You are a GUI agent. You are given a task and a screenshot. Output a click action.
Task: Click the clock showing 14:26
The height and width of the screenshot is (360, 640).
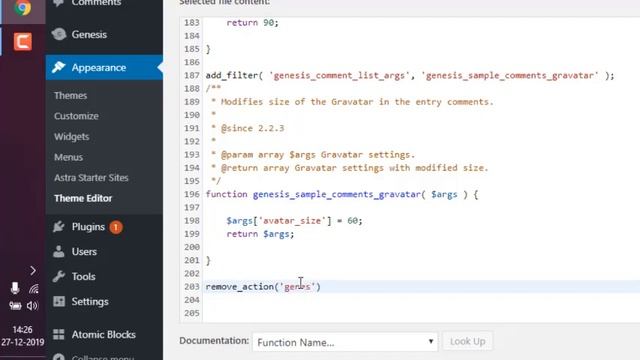pos(22,329)
